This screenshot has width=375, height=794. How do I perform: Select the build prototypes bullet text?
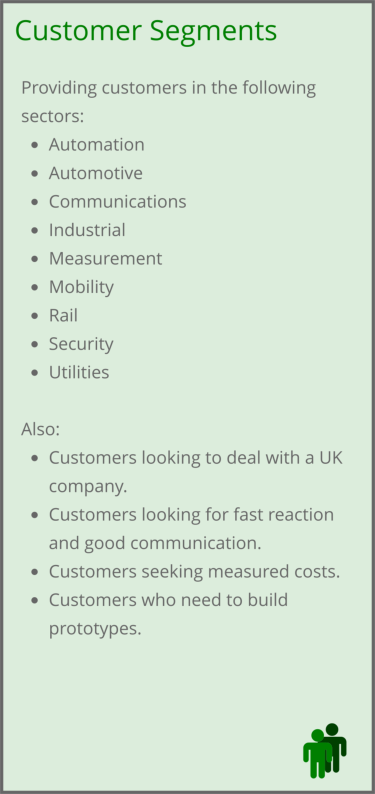tap(169, 614)
